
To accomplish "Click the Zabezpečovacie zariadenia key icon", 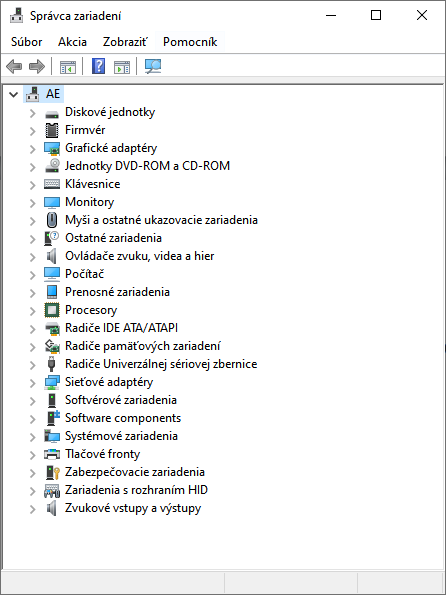I will coord(53,472).
